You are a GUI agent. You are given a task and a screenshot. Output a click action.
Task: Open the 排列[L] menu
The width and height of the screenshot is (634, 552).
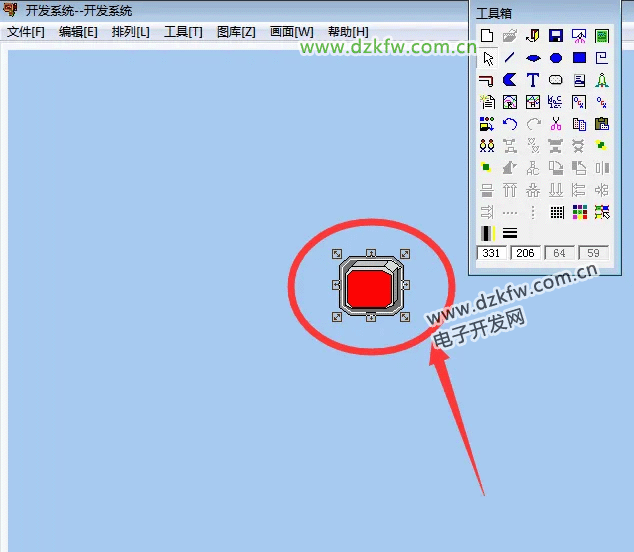coord(130,32)
